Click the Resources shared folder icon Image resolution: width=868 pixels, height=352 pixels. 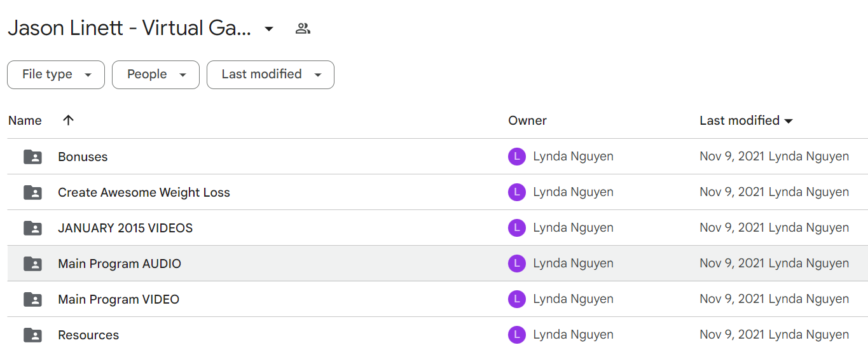(x=32, y=335)
